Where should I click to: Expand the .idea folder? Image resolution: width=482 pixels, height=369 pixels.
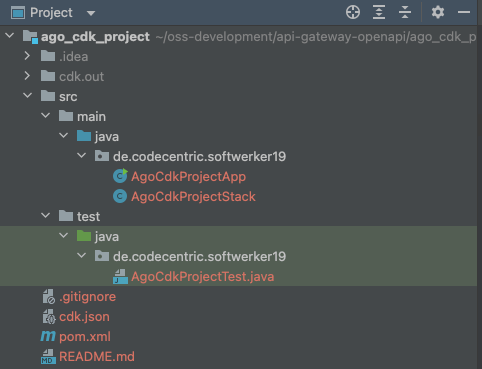[27, 56]
